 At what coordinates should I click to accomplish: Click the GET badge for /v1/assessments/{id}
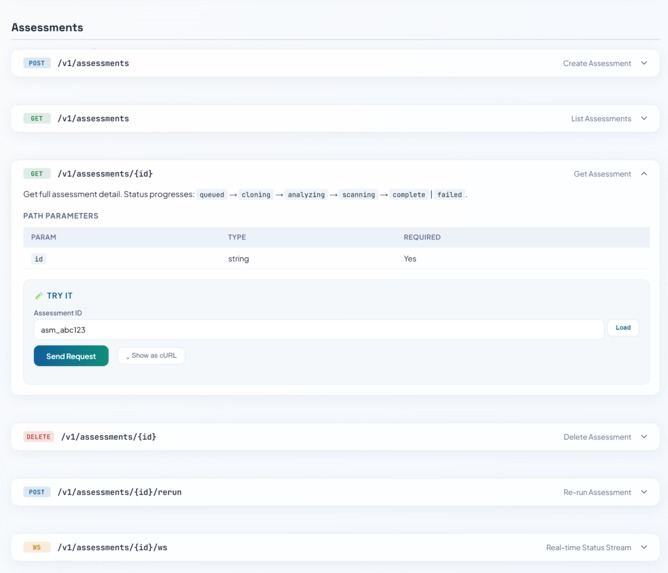point(37,174)
